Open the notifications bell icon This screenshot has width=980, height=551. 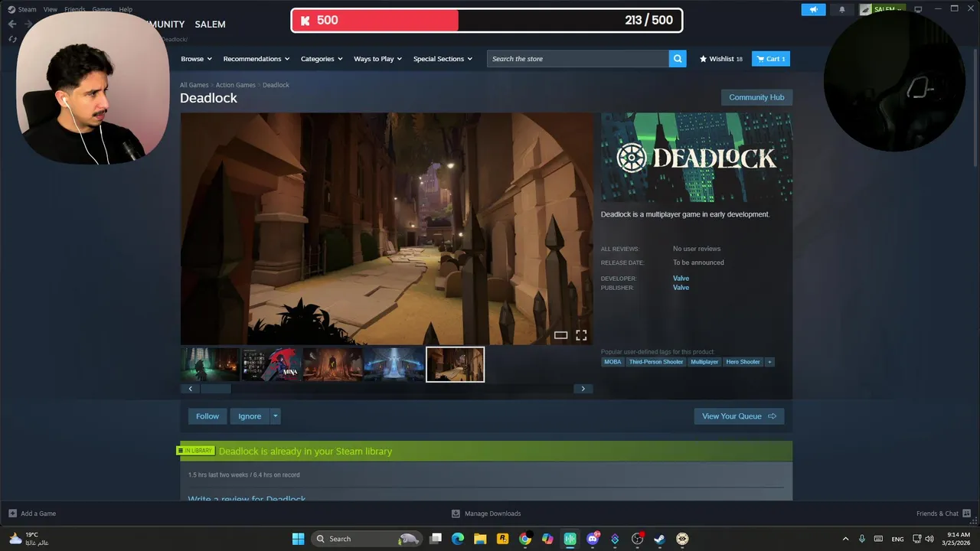842,9
